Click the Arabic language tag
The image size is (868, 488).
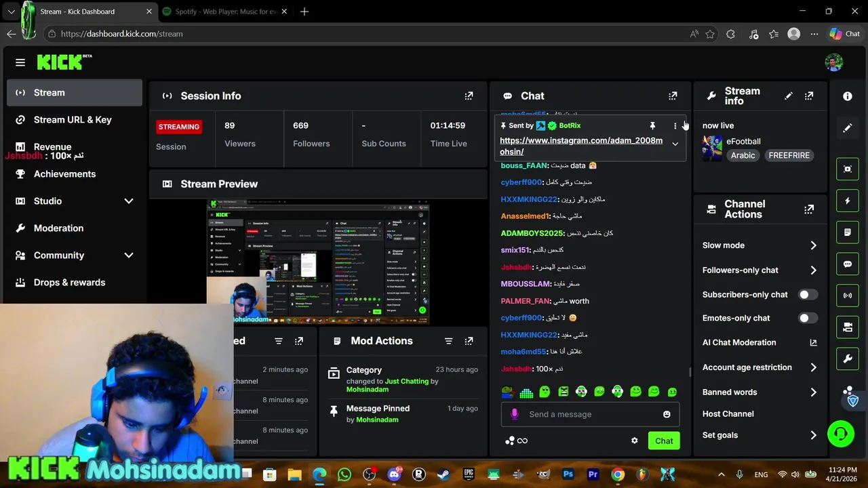743,155
